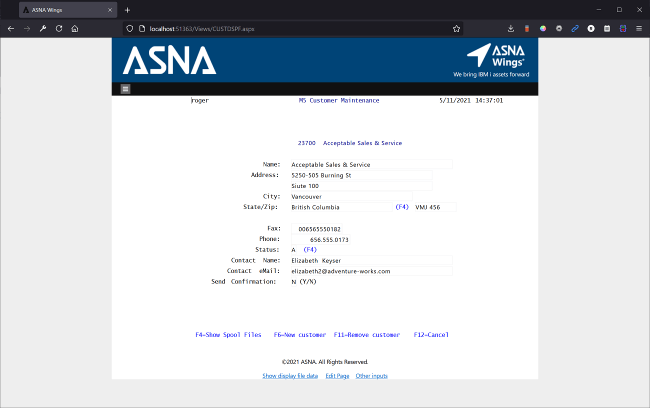
Task: Click the browser reload icon
Action: coord(59,29)
